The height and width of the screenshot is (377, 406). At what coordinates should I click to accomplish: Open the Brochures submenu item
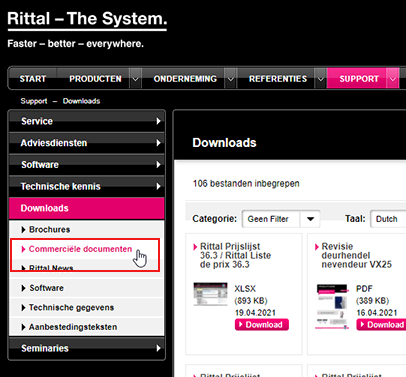coord(87,230)
